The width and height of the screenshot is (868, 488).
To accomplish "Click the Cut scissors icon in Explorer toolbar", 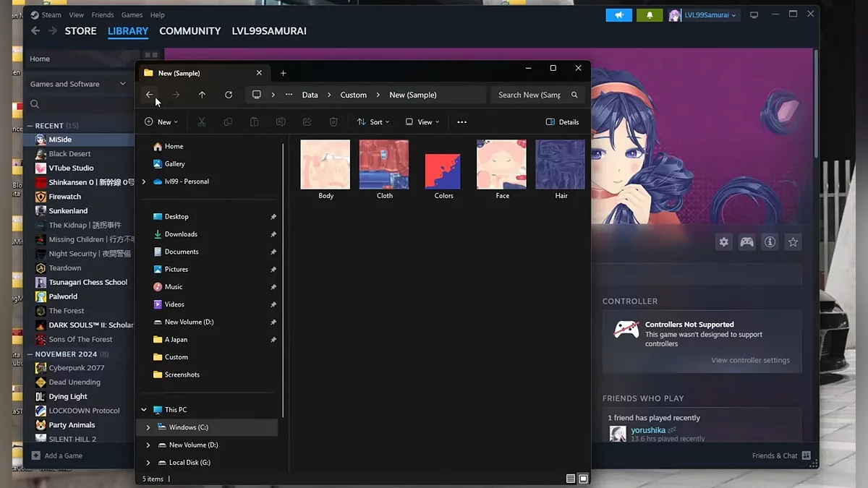I will coord(202,122).
